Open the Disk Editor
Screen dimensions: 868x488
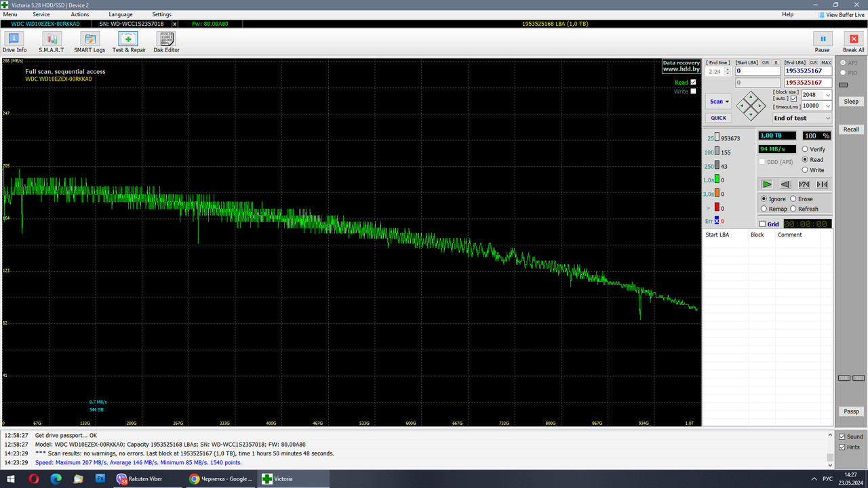coord(166,43)
